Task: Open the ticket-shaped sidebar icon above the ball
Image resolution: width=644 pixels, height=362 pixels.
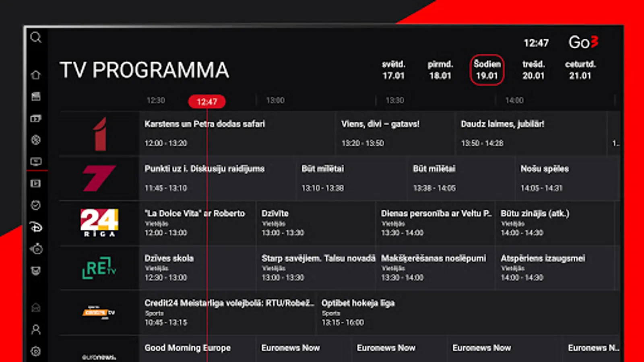Action: coord(36,119)
